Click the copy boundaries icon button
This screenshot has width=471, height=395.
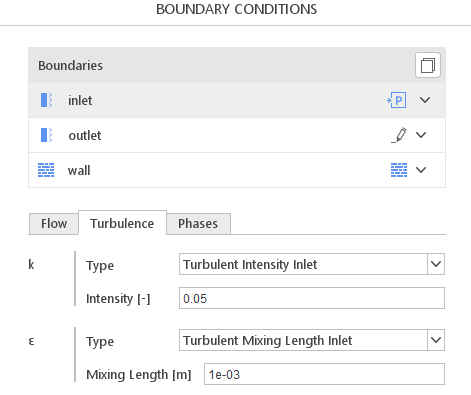428,65
